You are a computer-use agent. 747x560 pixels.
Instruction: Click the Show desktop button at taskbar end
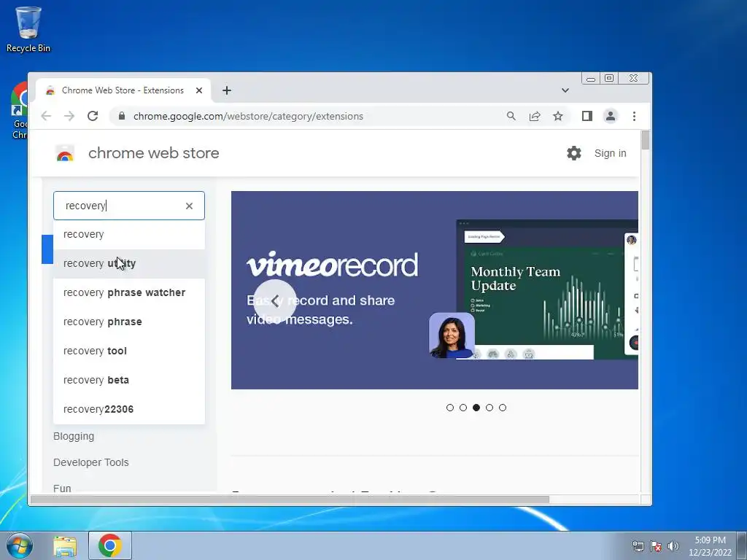tap(742, 545)
